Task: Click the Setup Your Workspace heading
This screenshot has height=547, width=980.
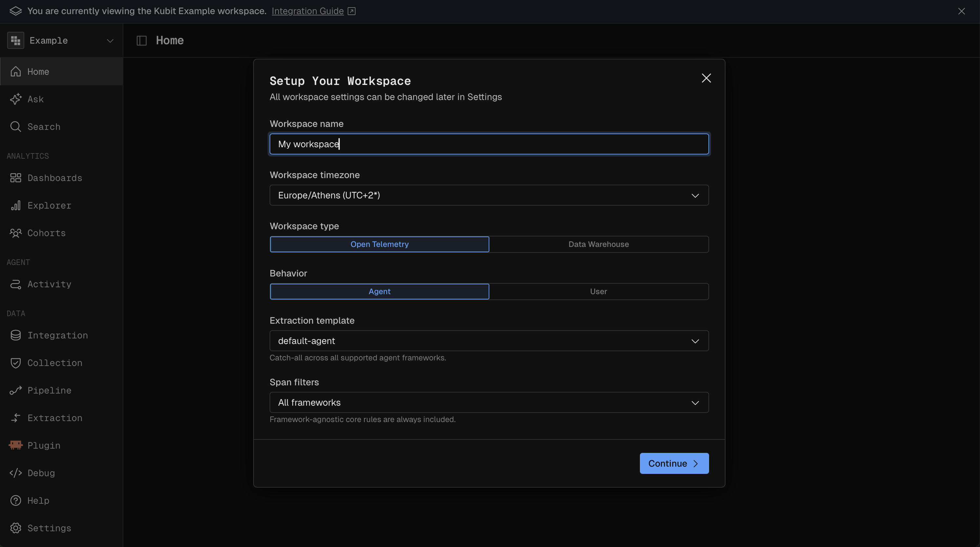Action: (x=340, y=81)
